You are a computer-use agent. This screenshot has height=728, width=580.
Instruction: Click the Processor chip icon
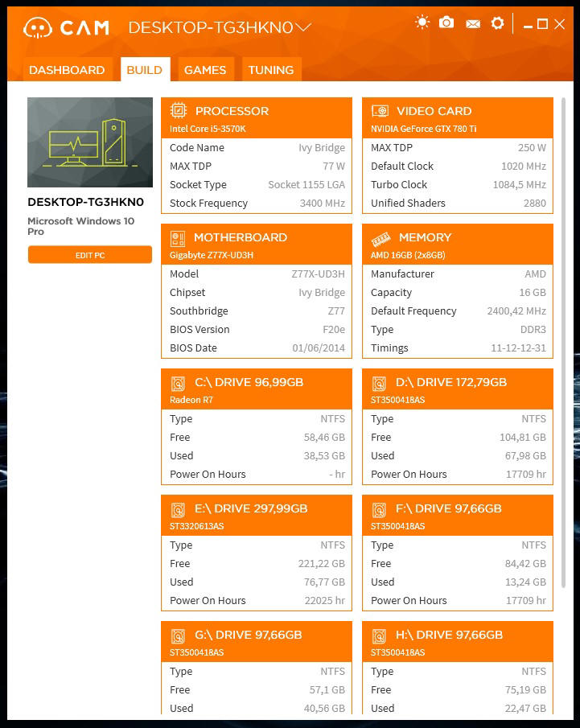coord(179,110)
